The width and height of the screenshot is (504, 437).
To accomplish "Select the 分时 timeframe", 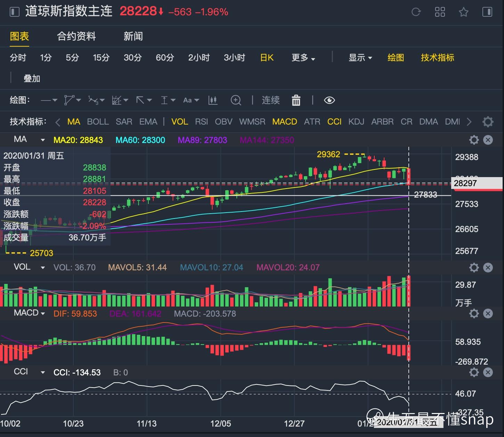I will (18, 58).
